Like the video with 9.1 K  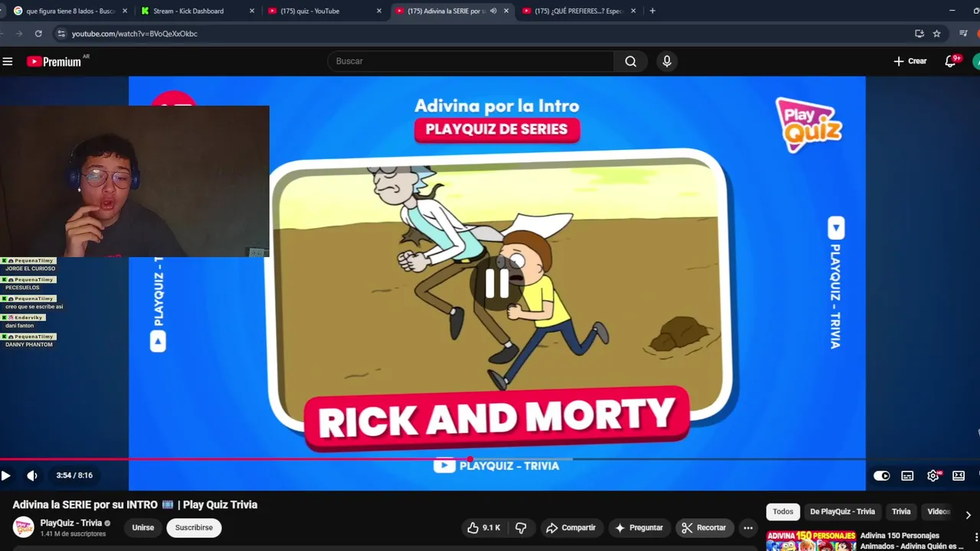[x=483, y=527]
